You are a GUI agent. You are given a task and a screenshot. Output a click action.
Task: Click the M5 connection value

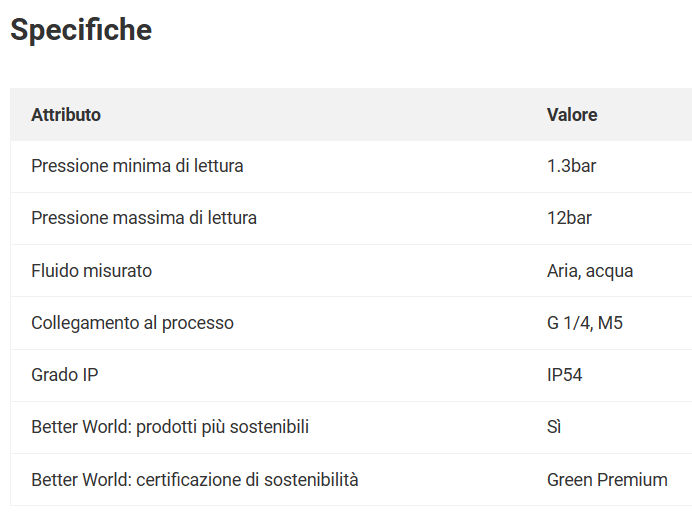(x=610, y=323)
